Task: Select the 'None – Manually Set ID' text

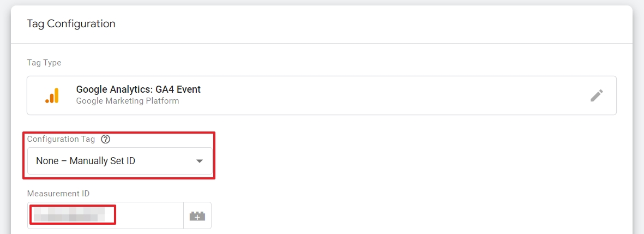Action: pos(86,161)
